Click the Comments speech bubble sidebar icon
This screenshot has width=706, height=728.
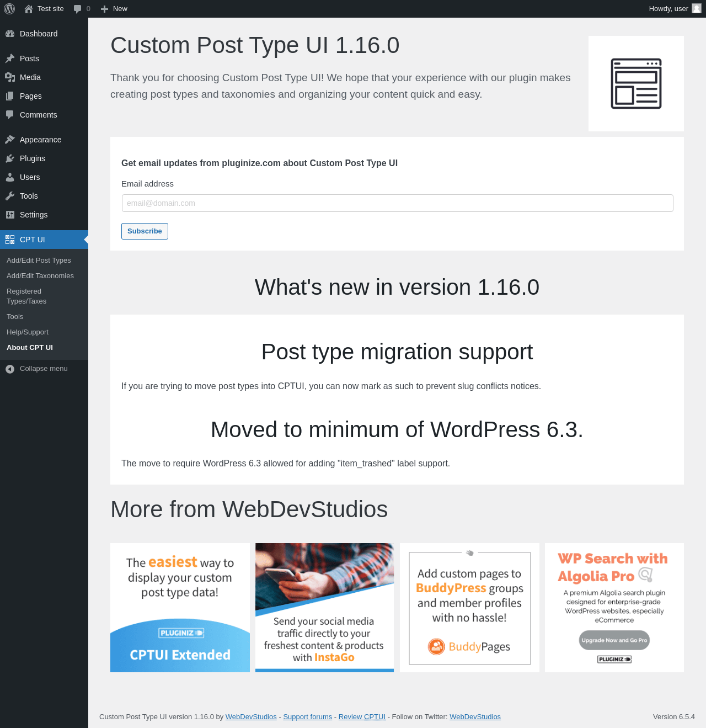pyautogui.click(x=10, y=115)
